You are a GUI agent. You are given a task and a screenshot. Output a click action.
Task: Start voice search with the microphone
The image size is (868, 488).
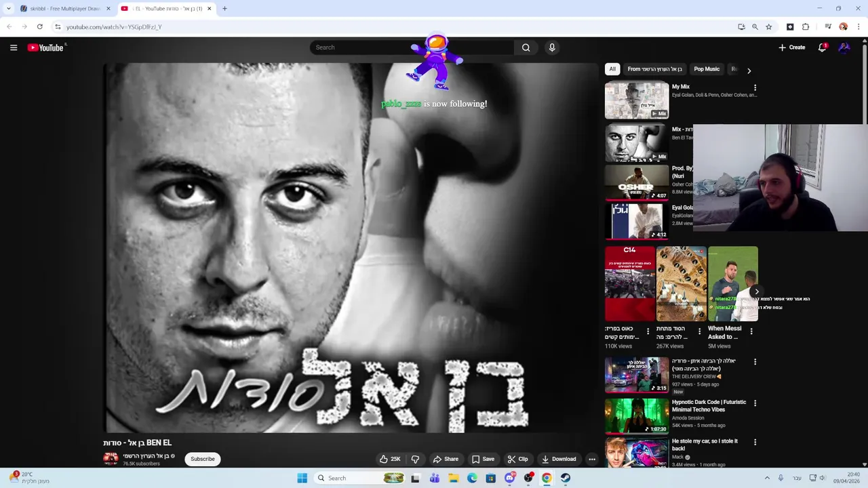(552, 47)
